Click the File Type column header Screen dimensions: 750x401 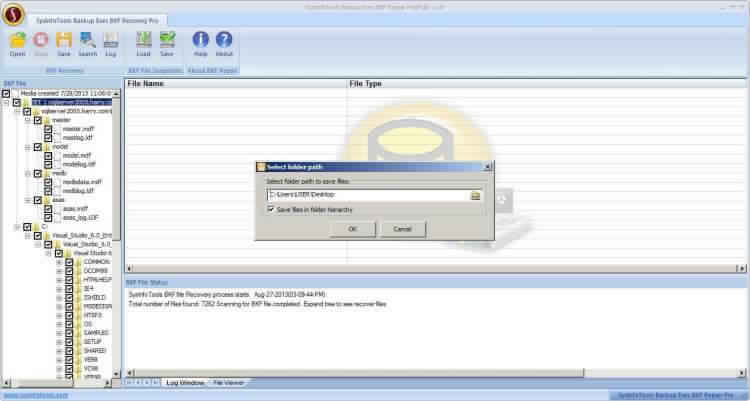click(546, 84)
